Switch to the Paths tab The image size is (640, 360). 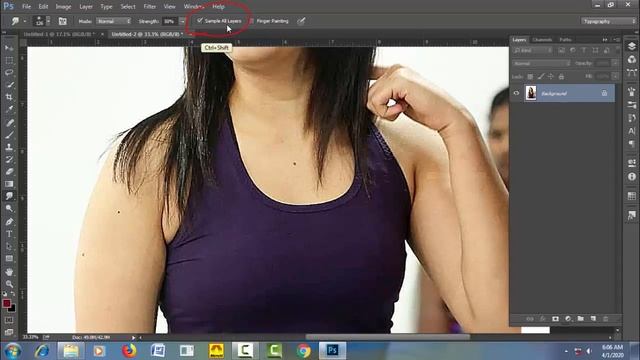tap(565, 40)
